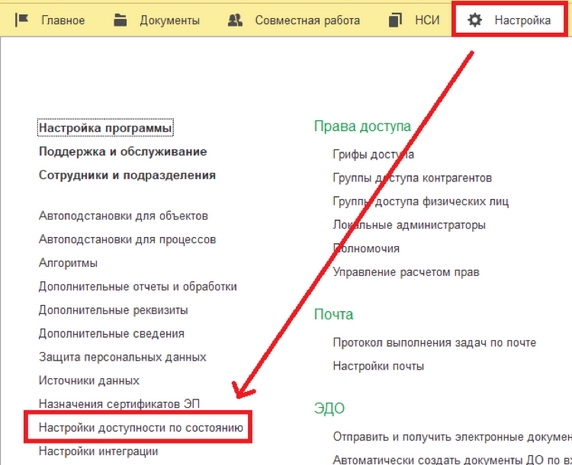This screenshot has width=572, height=465.
Task: Open Дополнительные реквизиты link
Action: coord(113,310)
